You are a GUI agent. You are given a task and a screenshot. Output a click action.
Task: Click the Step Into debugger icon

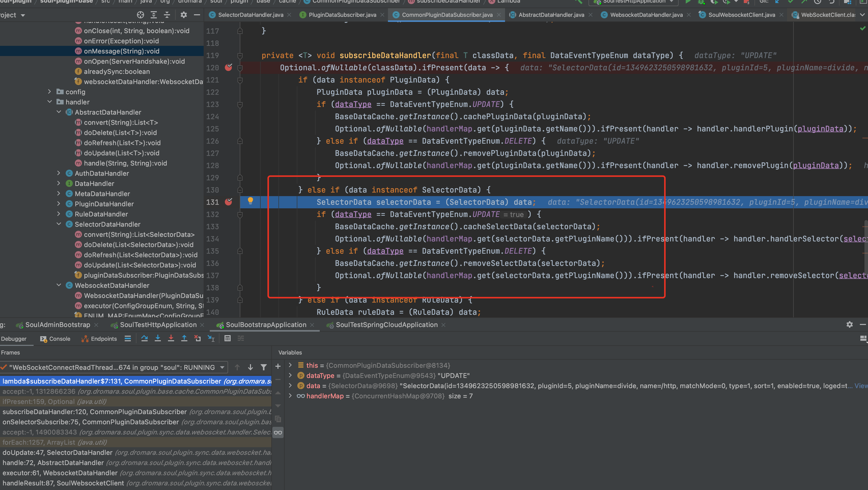(158, 338)
